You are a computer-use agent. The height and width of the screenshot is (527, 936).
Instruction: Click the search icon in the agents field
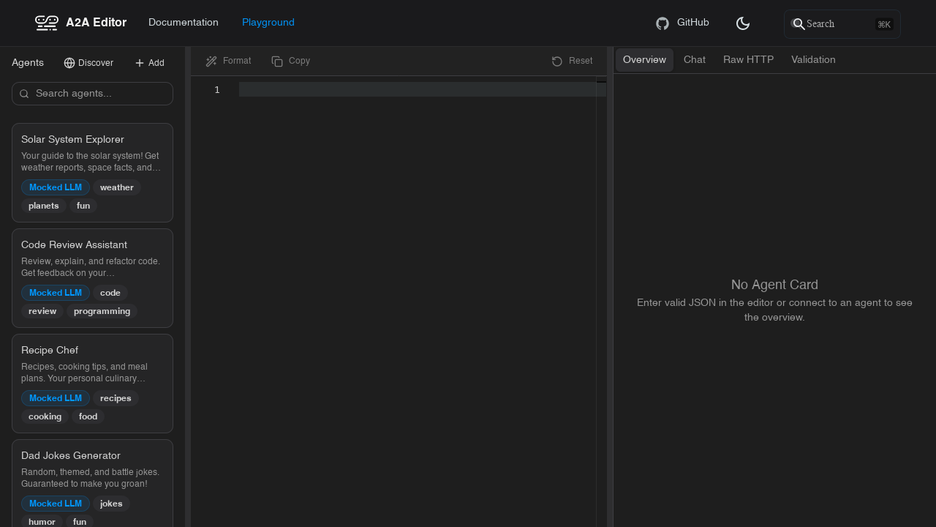click(24, 94)
